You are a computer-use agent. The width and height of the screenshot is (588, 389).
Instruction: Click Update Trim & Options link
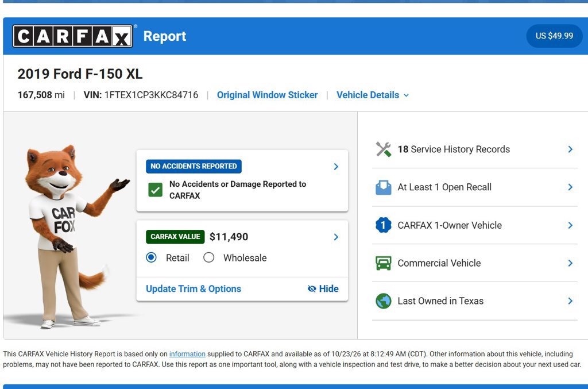[194, 288]
